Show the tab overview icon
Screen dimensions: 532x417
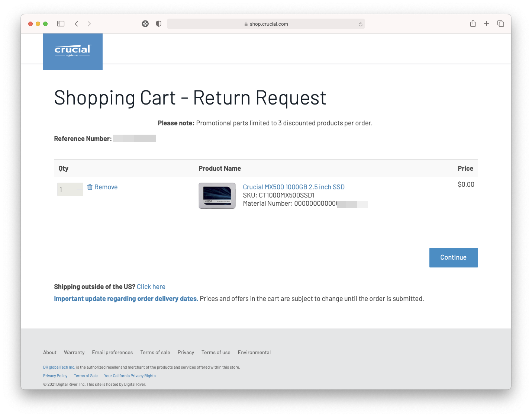tap(501, 24)
